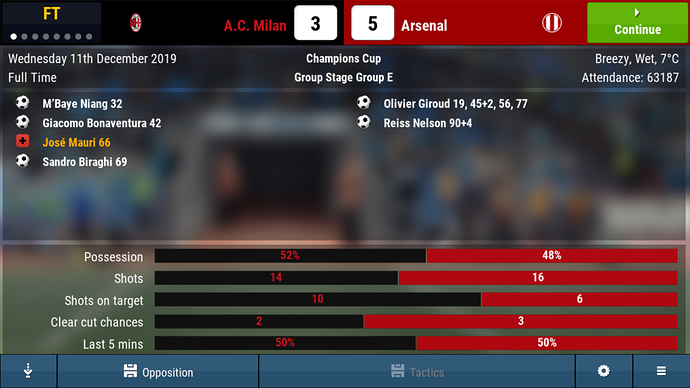Open the Opposition tab
Image resolution: width=690 pixels, height=388 pixels.
click(158, 371)
